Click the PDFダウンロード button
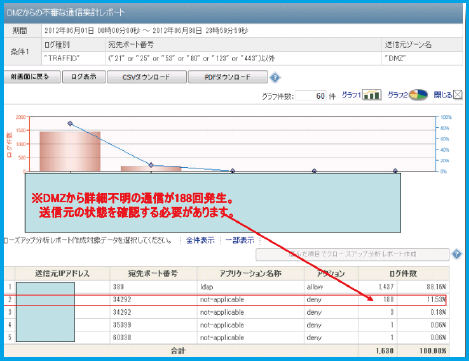Viewport: 469px width, 361px height. pyautogui.click(x=228, y=77)
